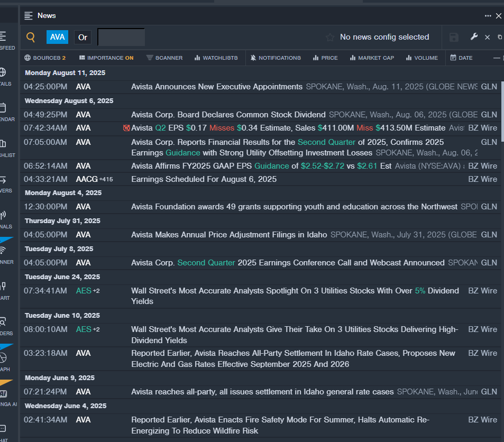Viewport: 504px width, 442px height.
Task: Toggle the Or operator button
Action: (83, 38)
